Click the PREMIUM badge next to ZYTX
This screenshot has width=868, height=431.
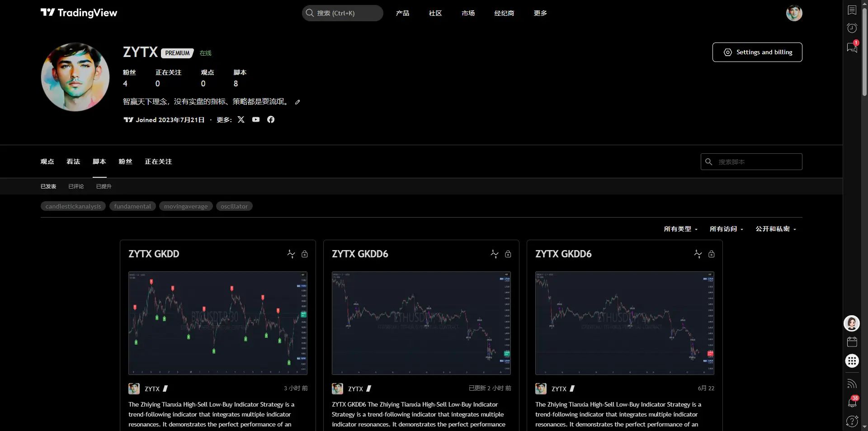[177, 53]
